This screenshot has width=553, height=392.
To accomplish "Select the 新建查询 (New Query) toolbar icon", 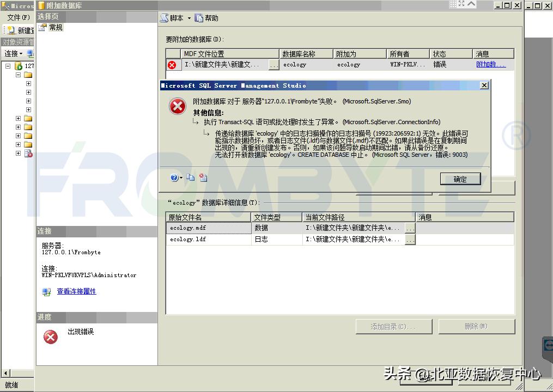I will pyautogui.click(x=11, y=30).
